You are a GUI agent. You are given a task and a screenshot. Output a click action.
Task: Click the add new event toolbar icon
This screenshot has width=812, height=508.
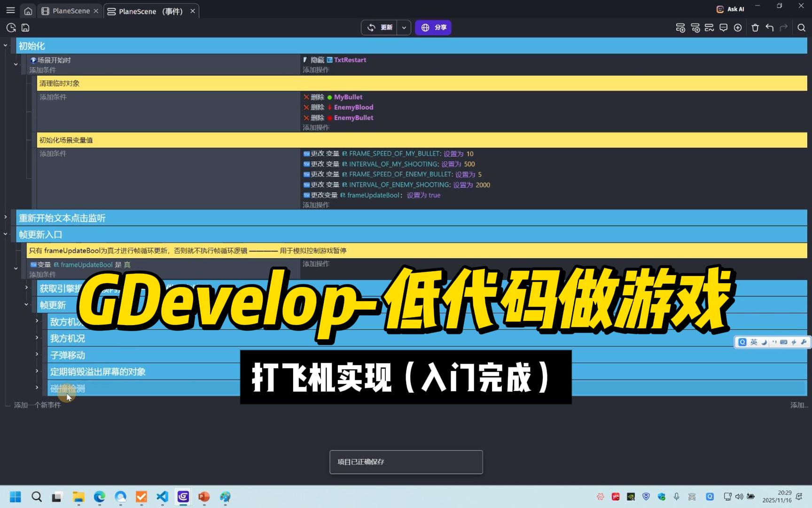[680, 28]
